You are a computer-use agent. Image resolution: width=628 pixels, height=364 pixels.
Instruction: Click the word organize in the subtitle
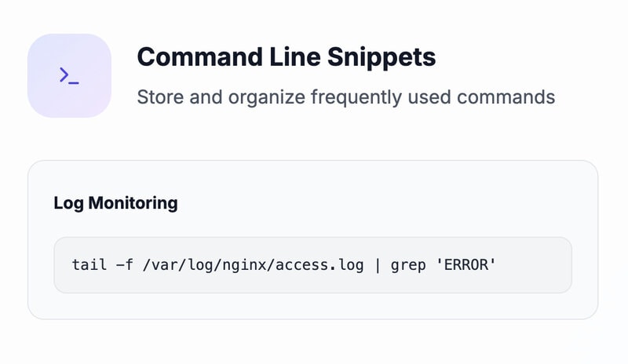[266, 97]
